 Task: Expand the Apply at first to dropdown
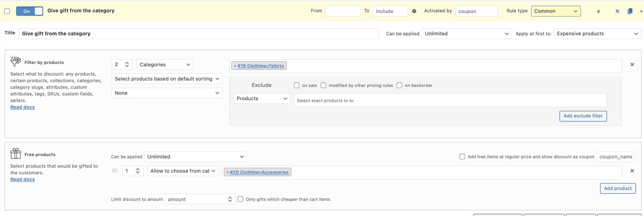[x=597, y=34]
